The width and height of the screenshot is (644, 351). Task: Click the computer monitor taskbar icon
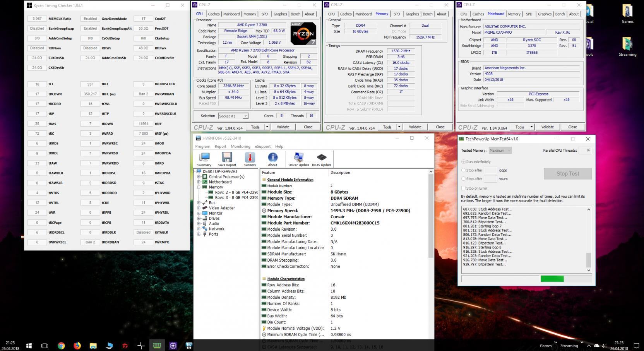(109, 346)
